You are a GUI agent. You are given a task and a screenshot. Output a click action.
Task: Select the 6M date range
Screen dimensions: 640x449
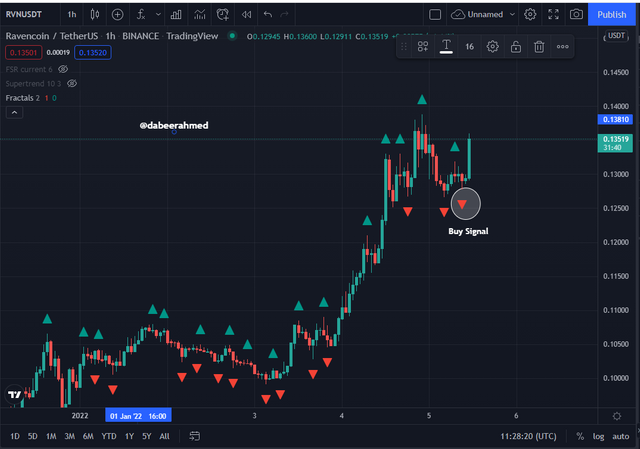88,436
